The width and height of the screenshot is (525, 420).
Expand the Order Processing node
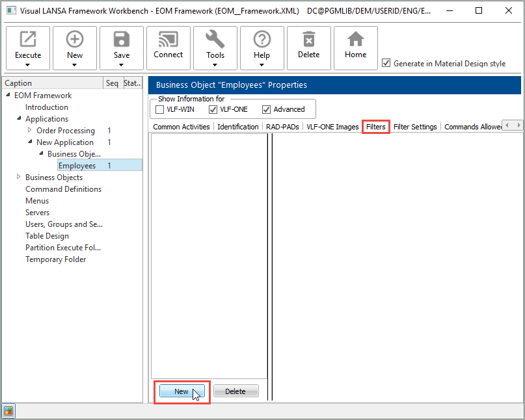click(30, 130)
